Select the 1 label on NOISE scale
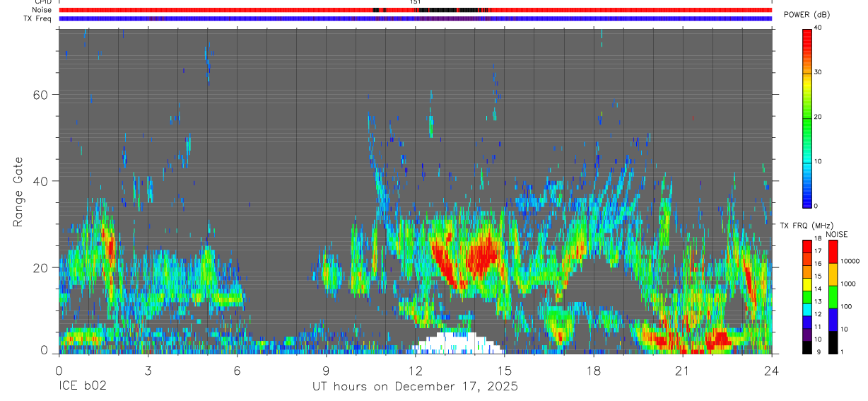Image resolution: width=868 pixels, height=401 pixels. point(842,351)
